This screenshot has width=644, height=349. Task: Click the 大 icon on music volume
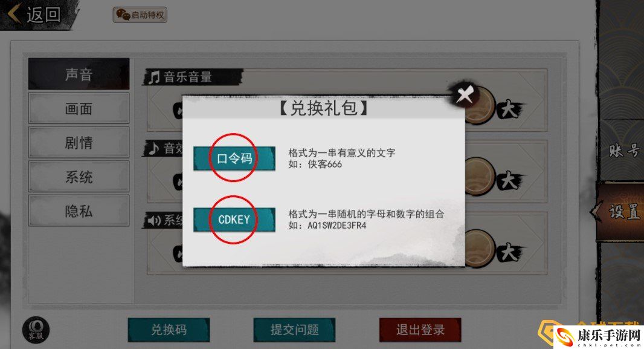click(x=509, y=109)
